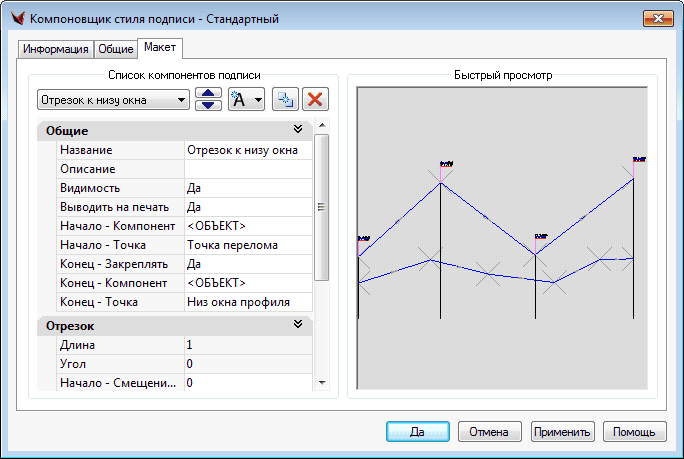Viewport: 684px width, 459px height.
Task: Click the property list scroll-down arrow
Action: [x=321, y=382]
